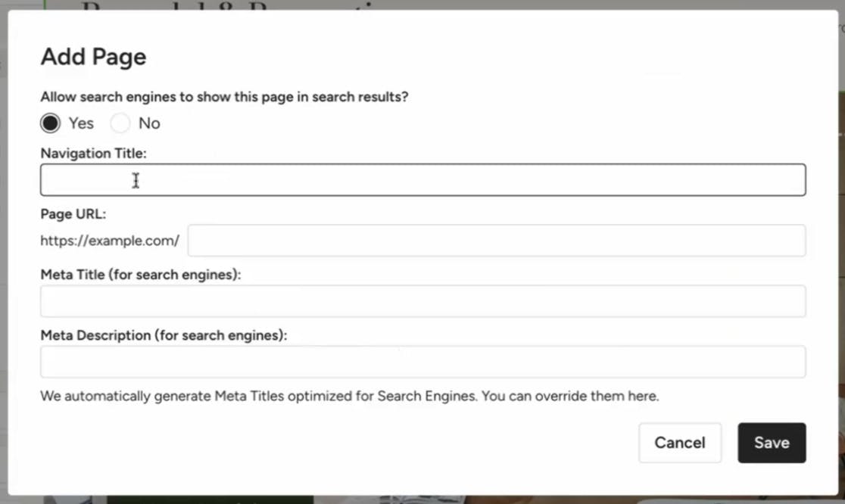Select the No radio button
Image resolution: width=845 pixels, height=504 pixels.
pos(120,123)
